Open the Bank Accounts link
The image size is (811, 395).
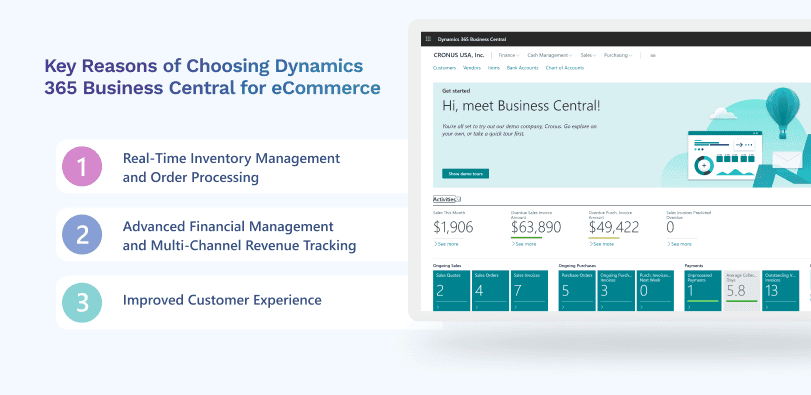(522, 68)
